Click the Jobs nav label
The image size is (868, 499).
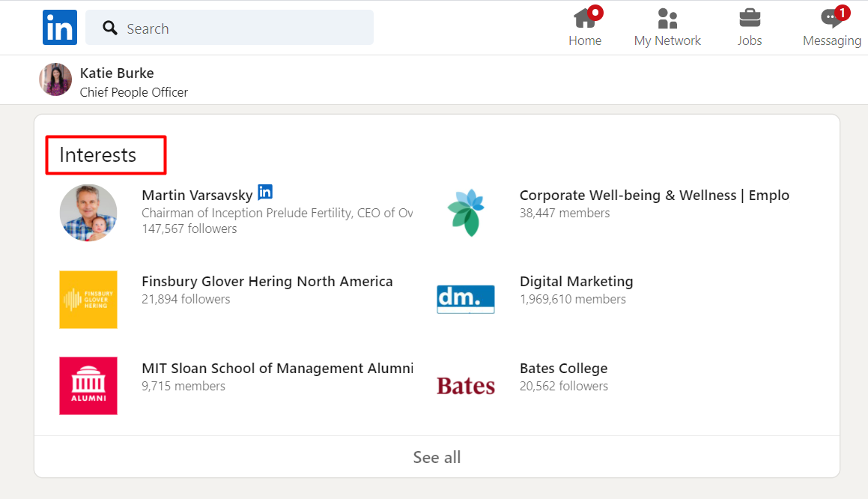click(x=750, y=40)
